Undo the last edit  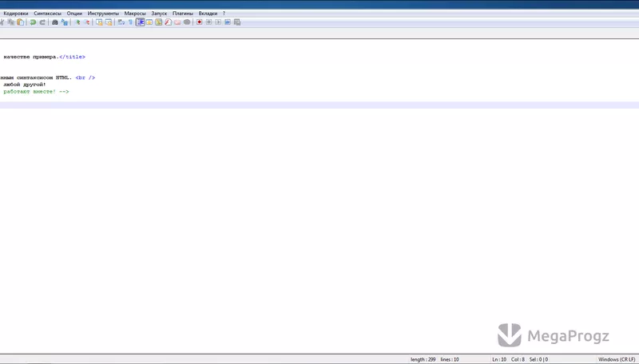33,22
